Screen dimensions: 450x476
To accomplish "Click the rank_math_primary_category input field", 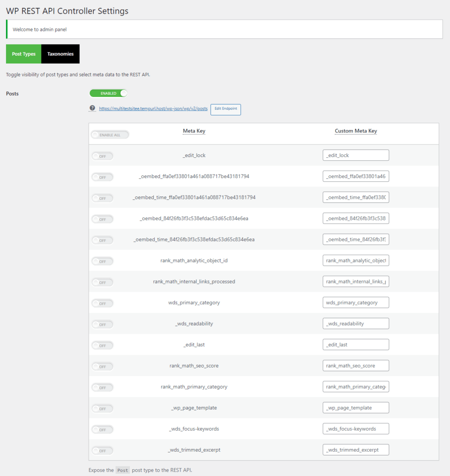I will 356,387.
